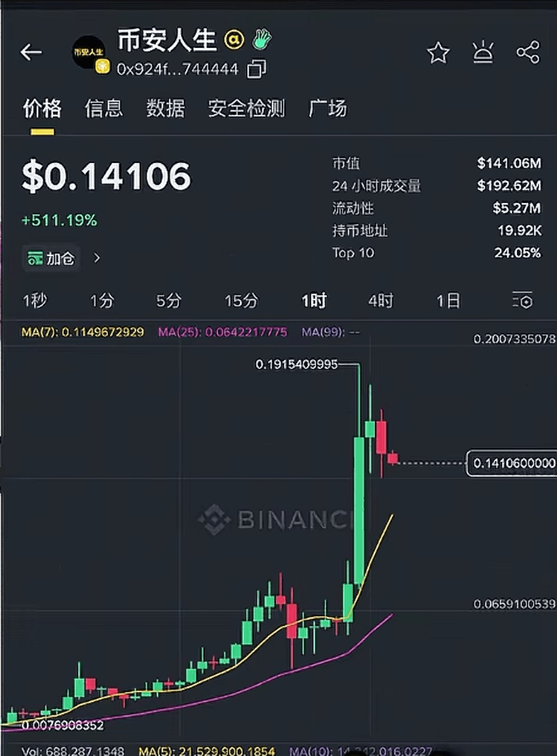Expand the arrow next to 加仓
This screenshot has width=557, height=756.
pyautogui.click(x=97, y=258)
